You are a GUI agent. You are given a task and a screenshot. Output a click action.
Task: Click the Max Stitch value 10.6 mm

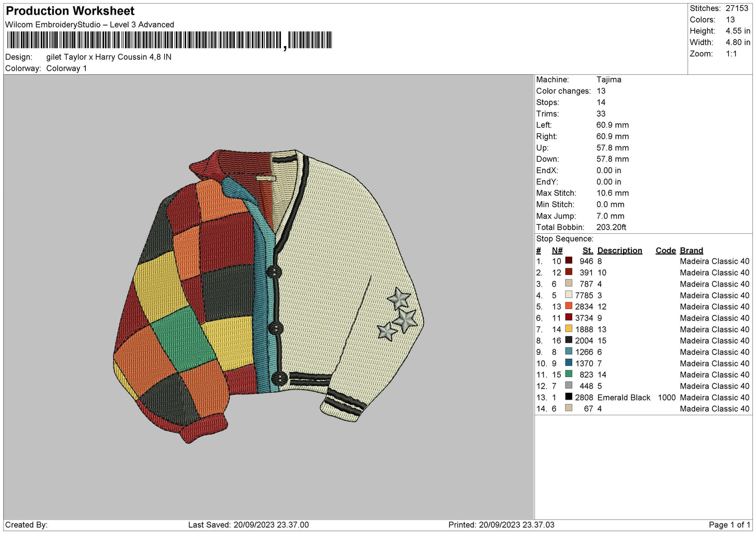click(x=613, y=193)
